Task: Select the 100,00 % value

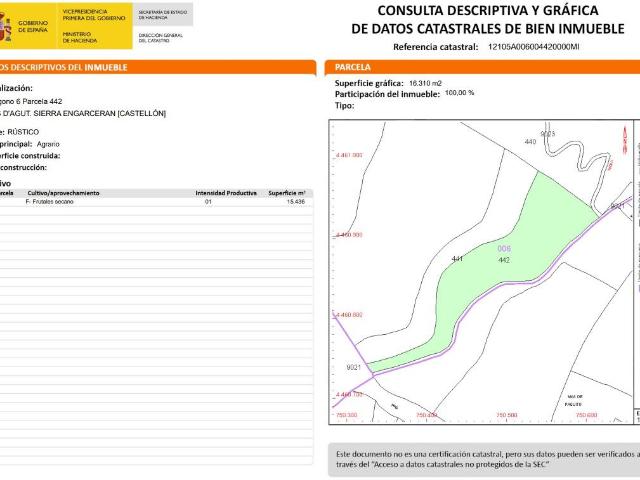Action: point(460,93)
